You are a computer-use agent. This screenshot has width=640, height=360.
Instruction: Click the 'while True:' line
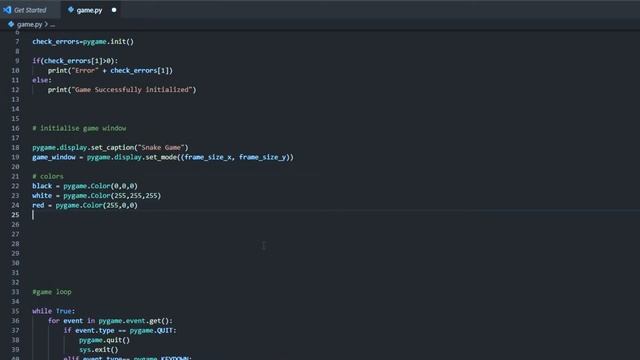[x=54, y=311]
